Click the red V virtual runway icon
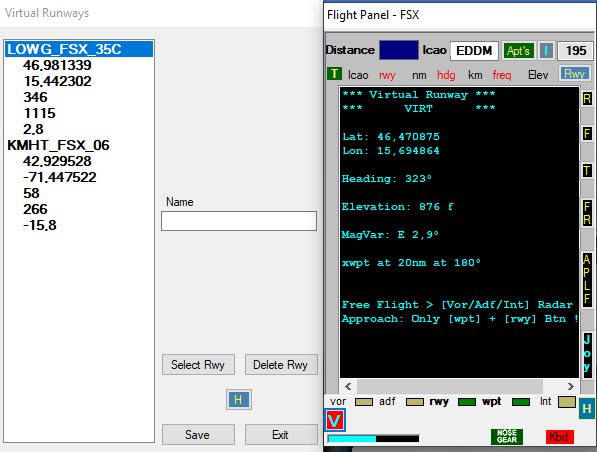Screen dimensions: 597x452 pyautogui.click(x=335, y=420)
